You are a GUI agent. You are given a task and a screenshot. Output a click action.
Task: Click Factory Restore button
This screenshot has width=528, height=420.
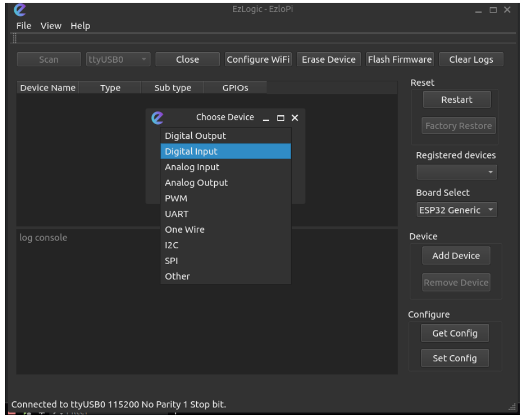pyautogui.click(x=459, y=126)
